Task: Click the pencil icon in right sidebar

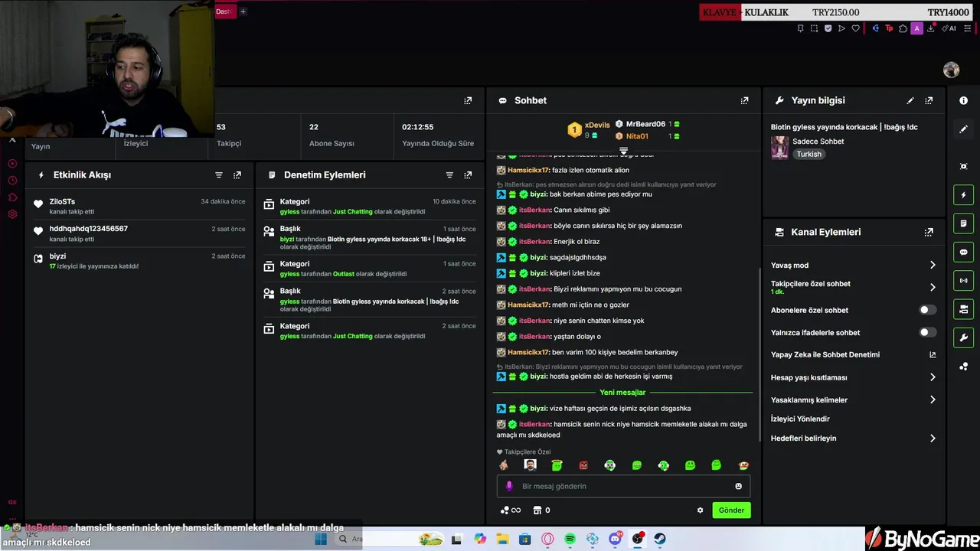Action: tap(963, 129)
